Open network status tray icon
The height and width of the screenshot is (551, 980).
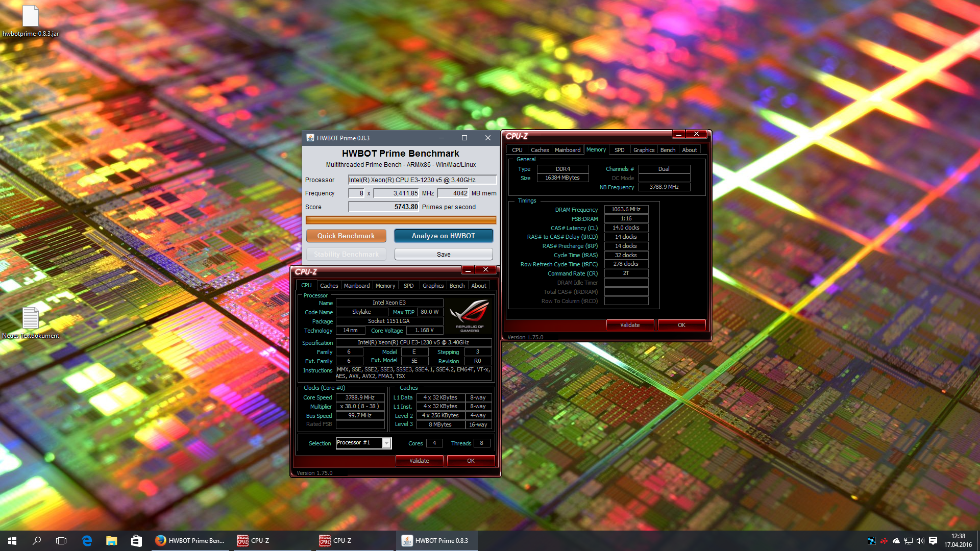coord(909,541)
